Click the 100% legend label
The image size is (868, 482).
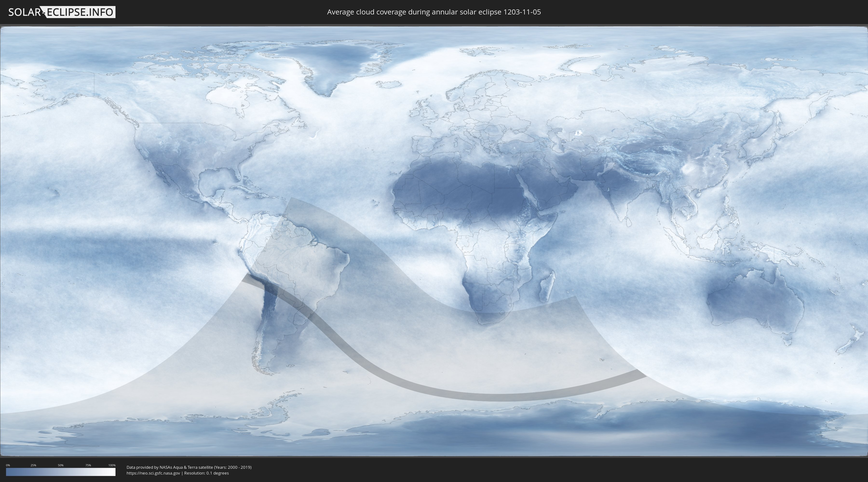click(x=112, y=465)
